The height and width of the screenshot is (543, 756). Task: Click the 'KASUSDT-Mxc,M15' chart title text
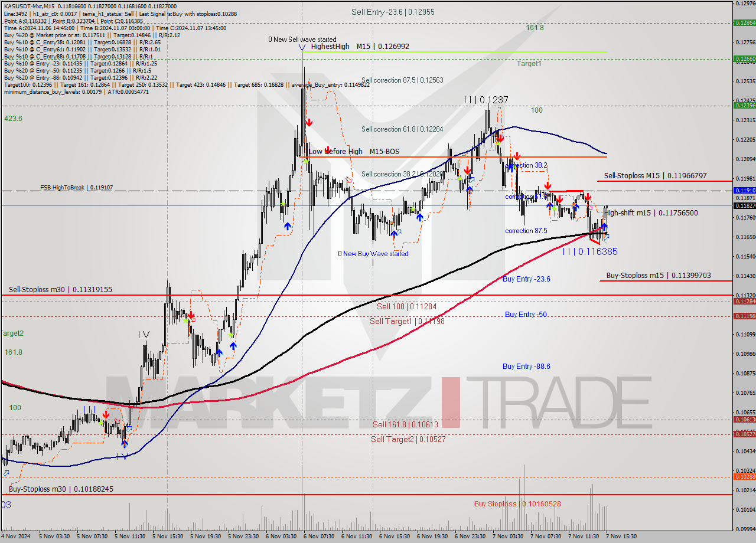click(x=30, y=5)
